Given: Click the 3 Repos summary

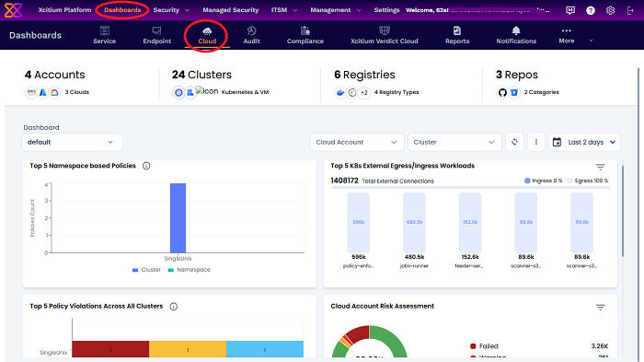Looking at the screenshot, I should [517, 75].
